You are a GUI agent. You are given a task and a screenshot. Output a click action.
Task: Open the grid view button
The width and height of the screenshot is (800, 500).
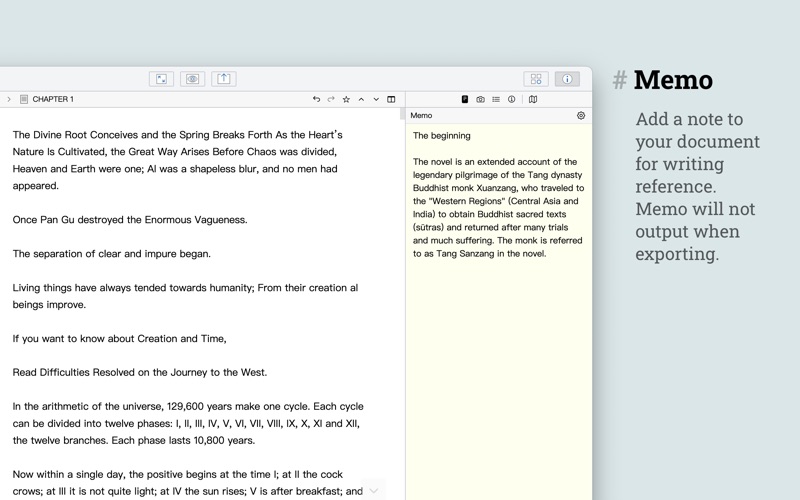click(x=536, y=79)
